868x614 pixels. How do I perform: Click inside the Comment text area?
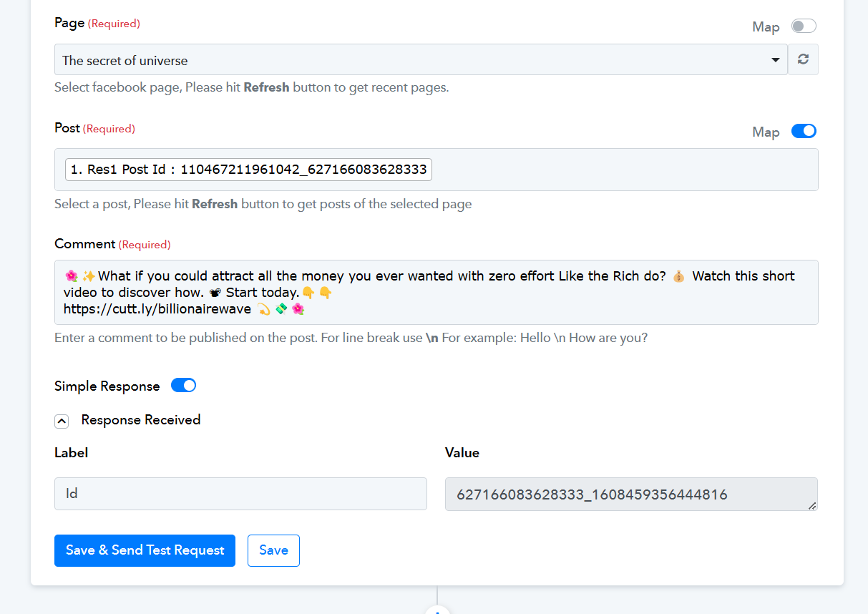pyautogui.click(x=437, y=292)
